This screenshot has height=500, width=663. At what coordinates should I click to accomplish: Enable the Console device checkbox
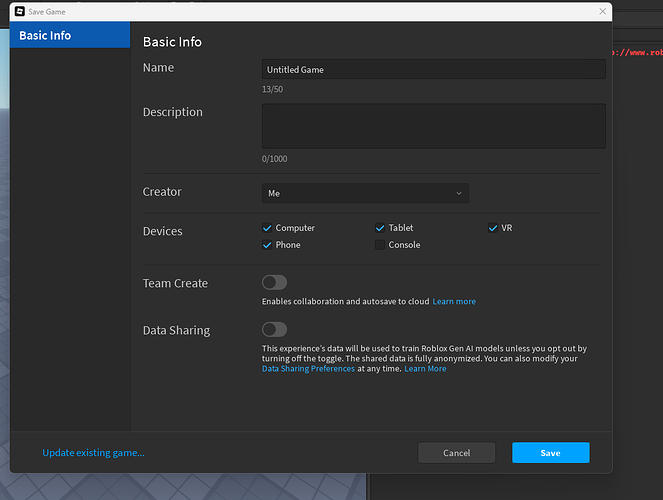(380, 245)
